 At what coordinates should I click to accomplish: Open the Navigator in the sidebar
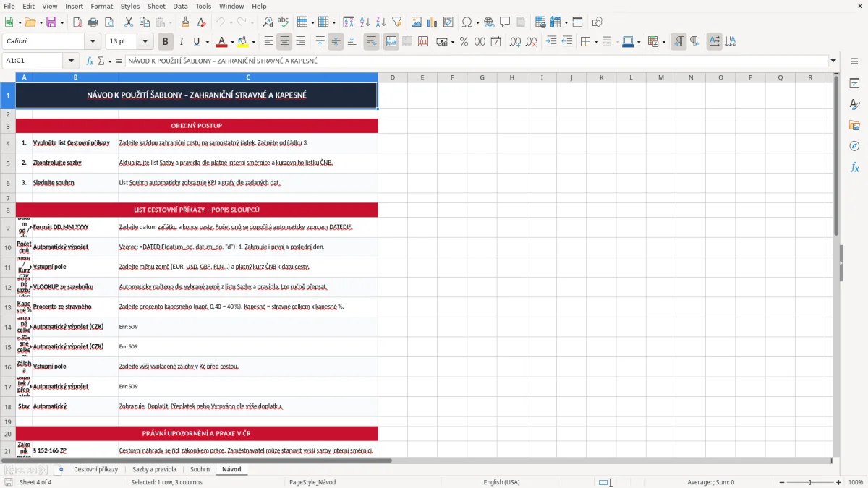click(854, 146)
